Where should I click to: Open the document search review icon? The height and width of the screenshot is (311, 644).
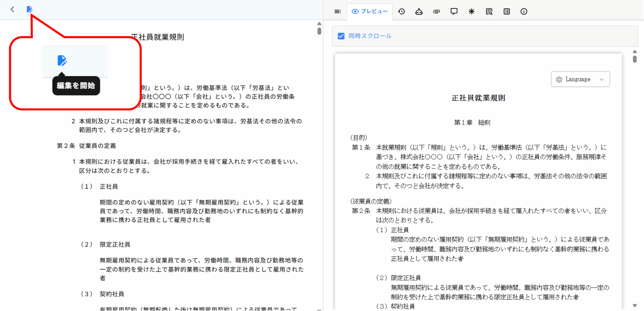(x=489, y=11)
